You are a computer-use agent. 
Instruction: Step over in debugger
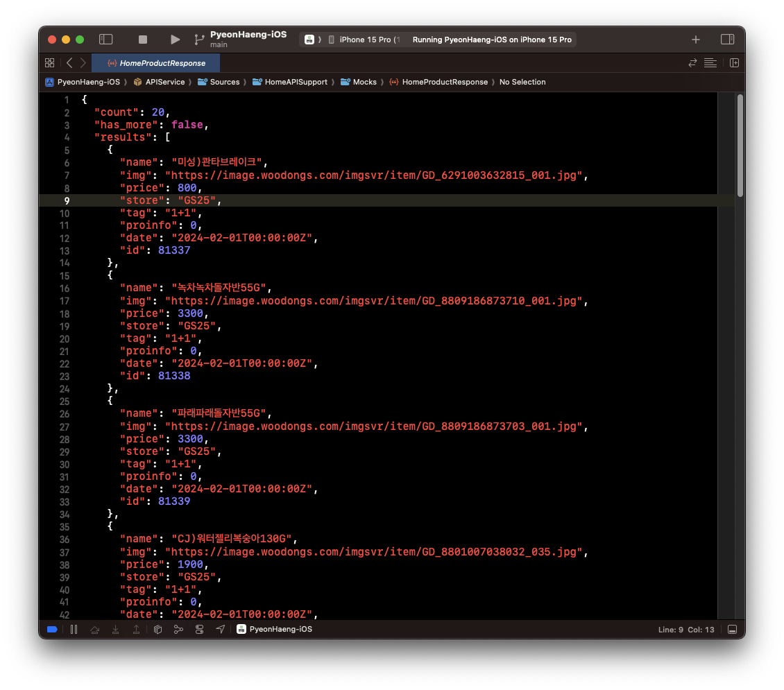[94, 630]
